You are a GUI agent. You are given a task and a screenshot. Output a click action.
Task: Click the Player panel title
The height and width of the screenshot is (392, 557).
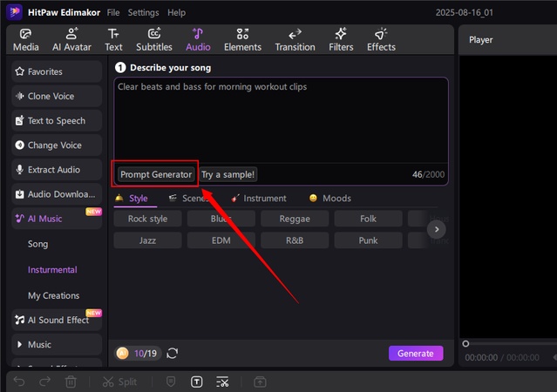click(480, 40)
